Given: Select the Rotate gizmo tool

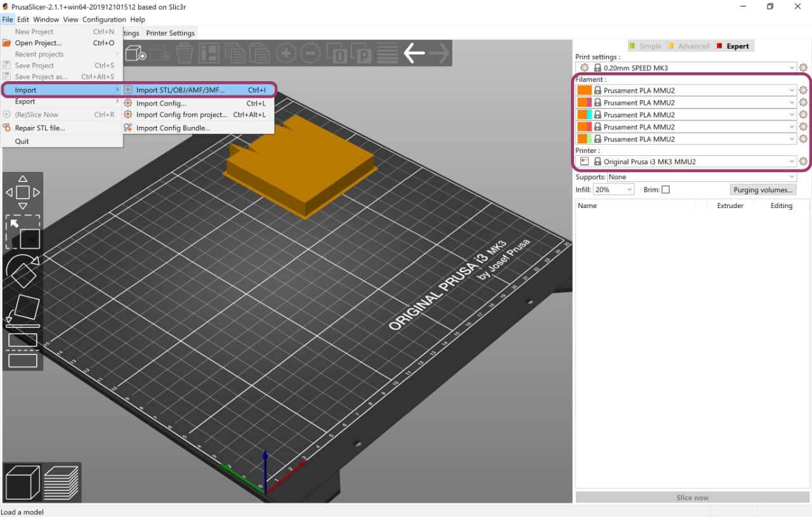Looking at the screenshot, I should point(23,272).
